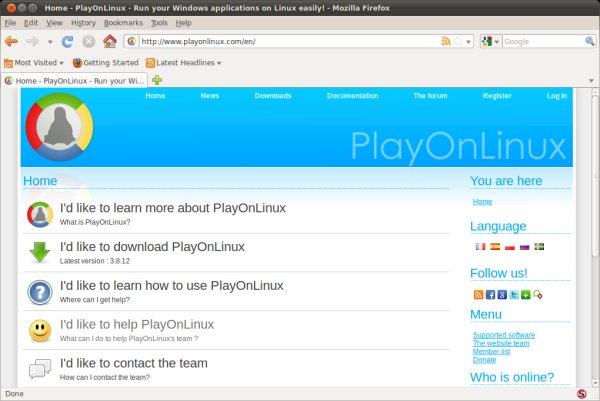Switch language using the Swedish flag
The image size is (600, 401).
click(539, 247)
